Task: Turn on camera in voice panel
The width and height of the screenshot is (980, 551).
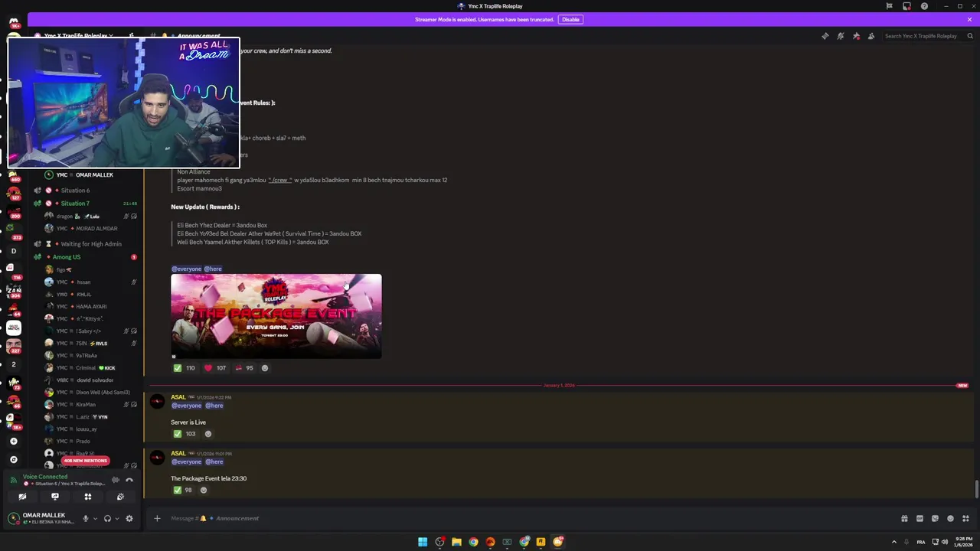Action: [x=22, y=497]
